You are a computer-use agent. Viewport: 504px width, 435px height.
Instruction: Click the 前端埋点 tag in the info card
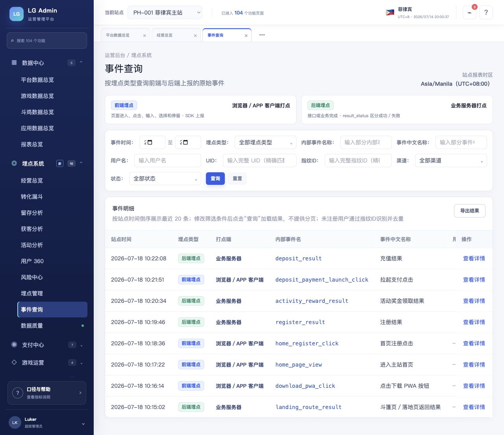tap(124, 105)
